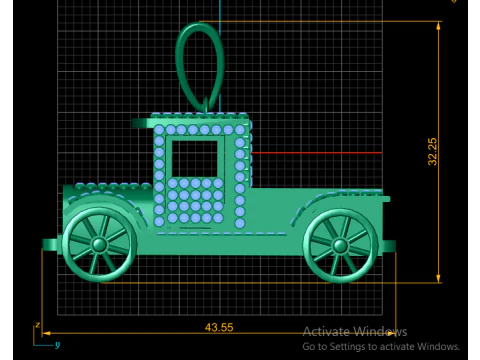This screenshot has width=480, height=360.
Task: Select the pendant bail loop
Action: tap(200, 67)
